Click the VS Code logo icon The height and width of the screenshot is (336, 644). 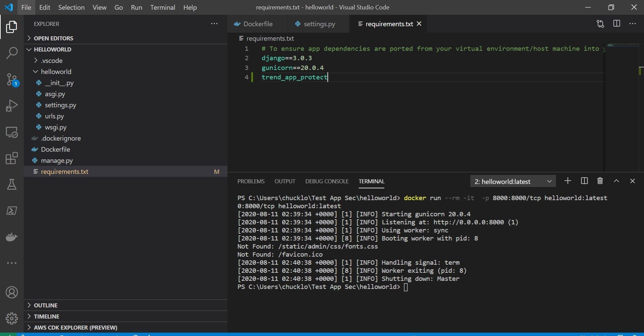pos(9,7)
